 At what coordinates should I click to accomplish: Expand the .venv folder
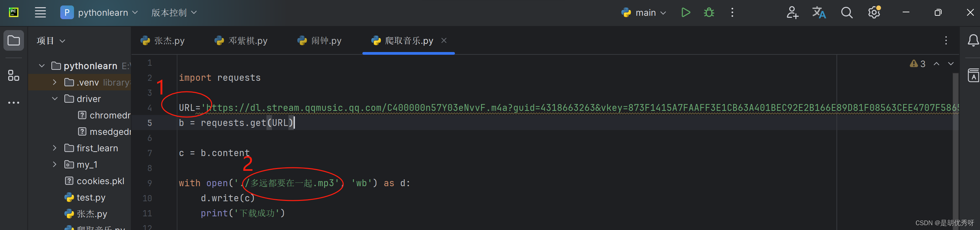coord(54,82)
